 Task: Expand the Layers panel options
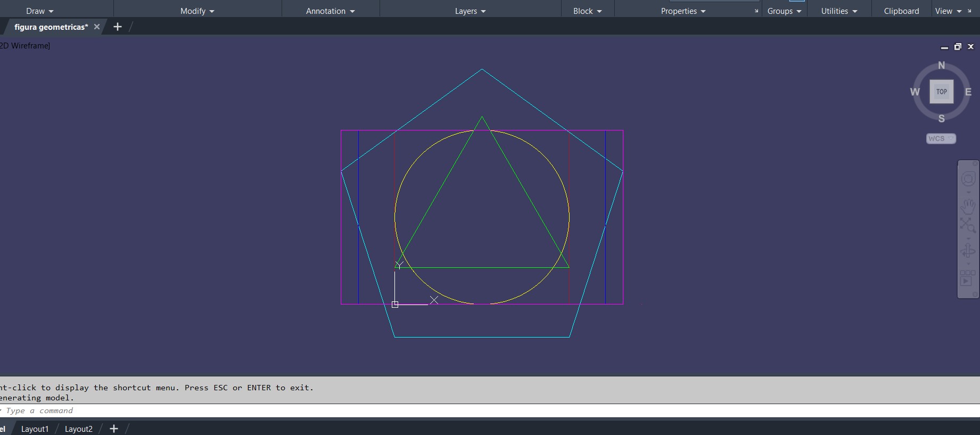470,11
